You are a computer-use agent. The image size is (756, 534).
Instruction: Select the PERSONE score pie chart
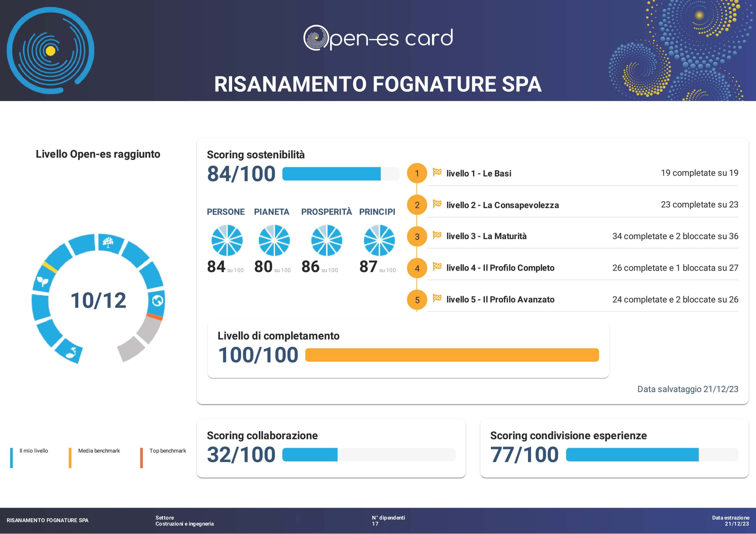pyautogui.click(x=227, y=240)
